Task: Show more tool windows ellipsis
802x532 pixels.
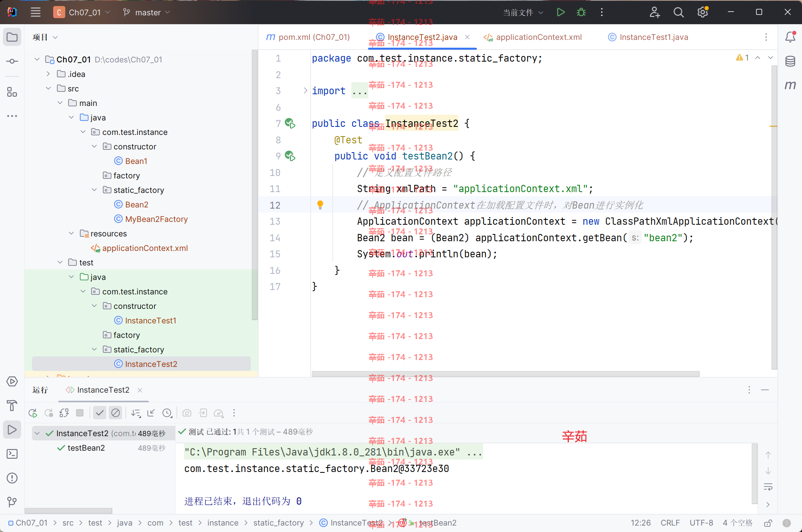Action: click(x=12, y=116)
